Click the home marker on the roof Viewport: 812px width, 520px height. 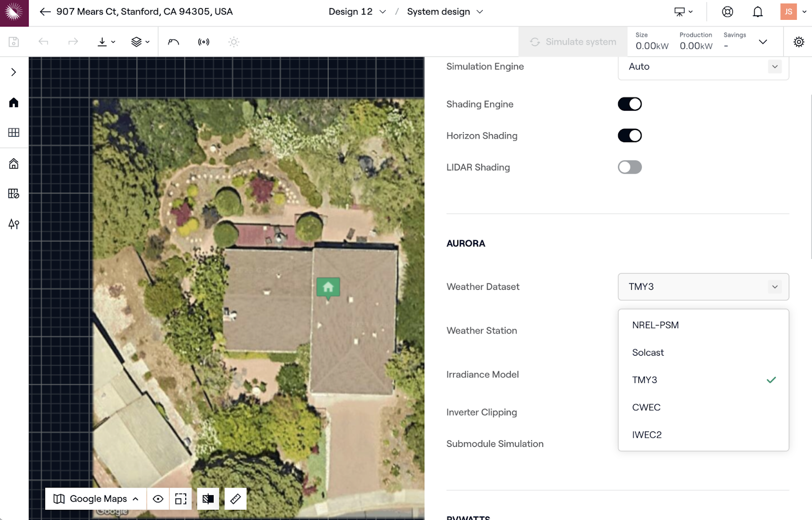(x=328, y=287)
